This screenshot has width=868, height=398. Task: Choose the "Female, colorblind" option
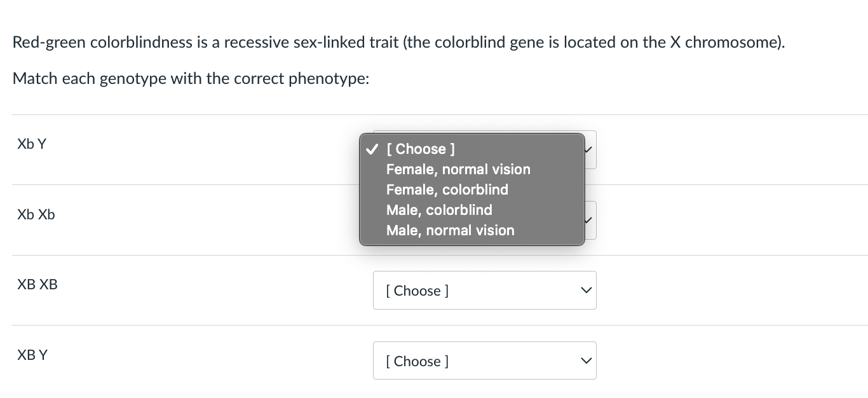point(447,189)
